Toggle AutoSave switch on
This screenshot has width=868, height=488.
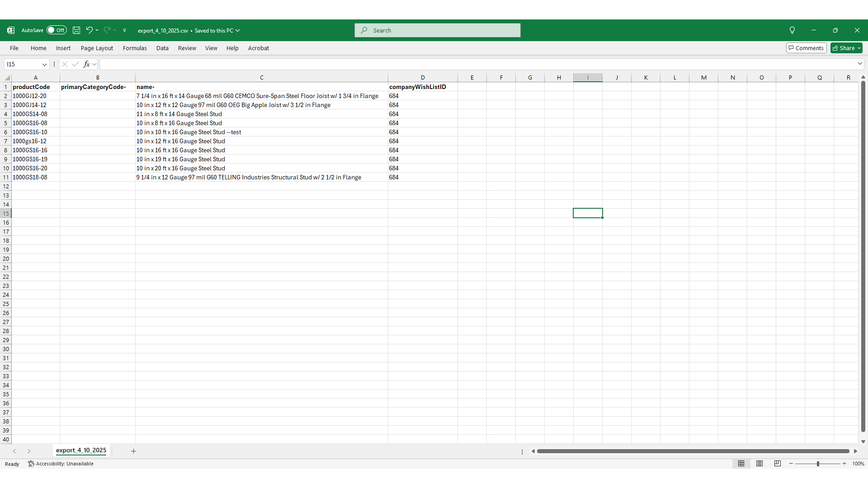coord(57,30)
